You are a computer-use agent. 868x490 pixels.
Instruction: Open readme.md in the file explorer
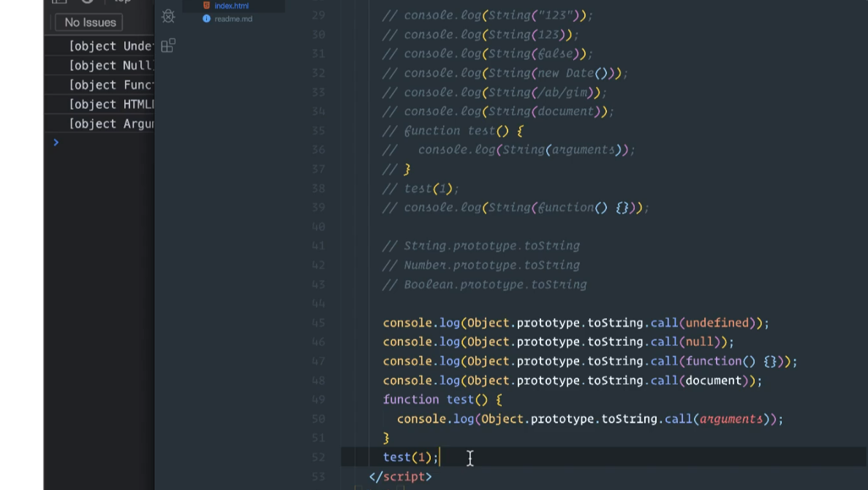[233, 19]
